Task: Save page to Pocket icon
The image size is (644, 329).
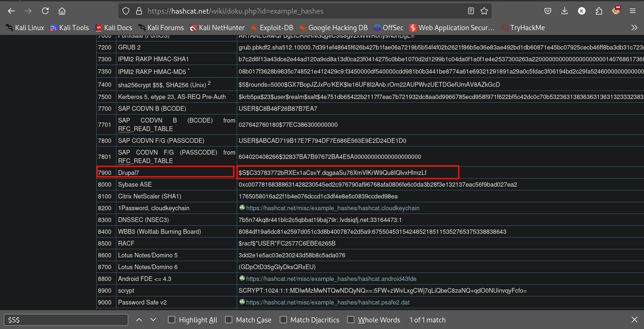Action: coord(548,11)
